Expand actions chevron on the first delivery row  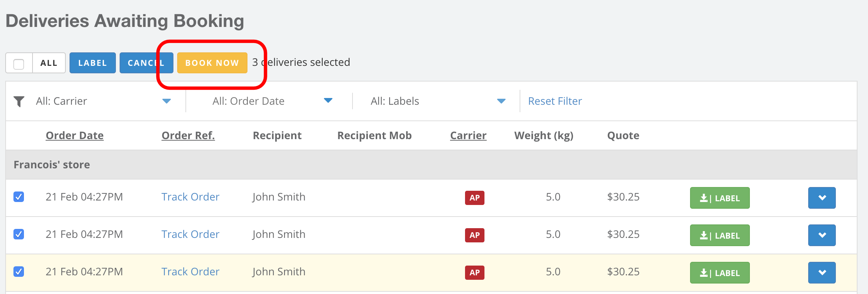click(x=821, y=198)
